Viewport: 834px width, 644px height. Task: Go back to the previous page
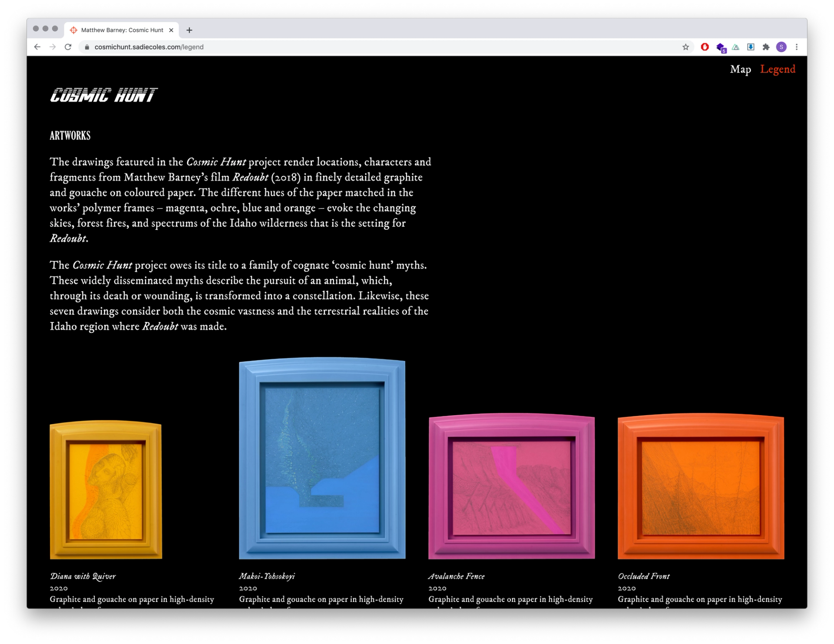(37, 47)
